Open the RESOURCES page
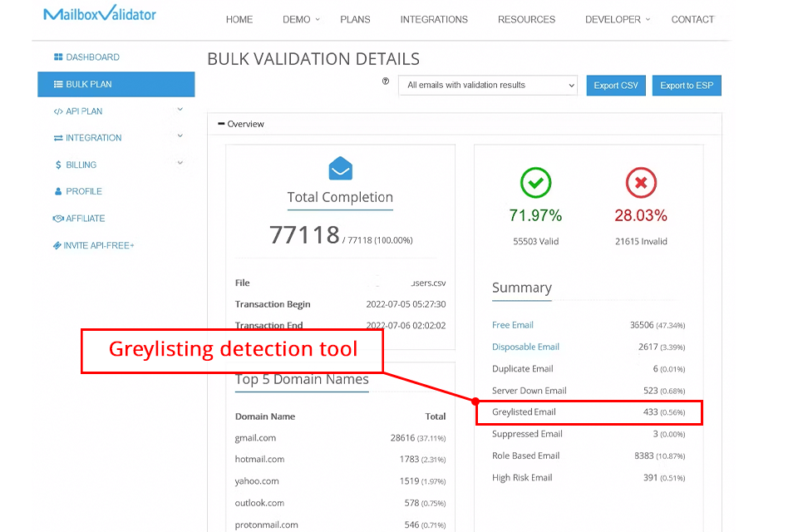This screenshot has height=532, width=798. (x=527, y=19)
